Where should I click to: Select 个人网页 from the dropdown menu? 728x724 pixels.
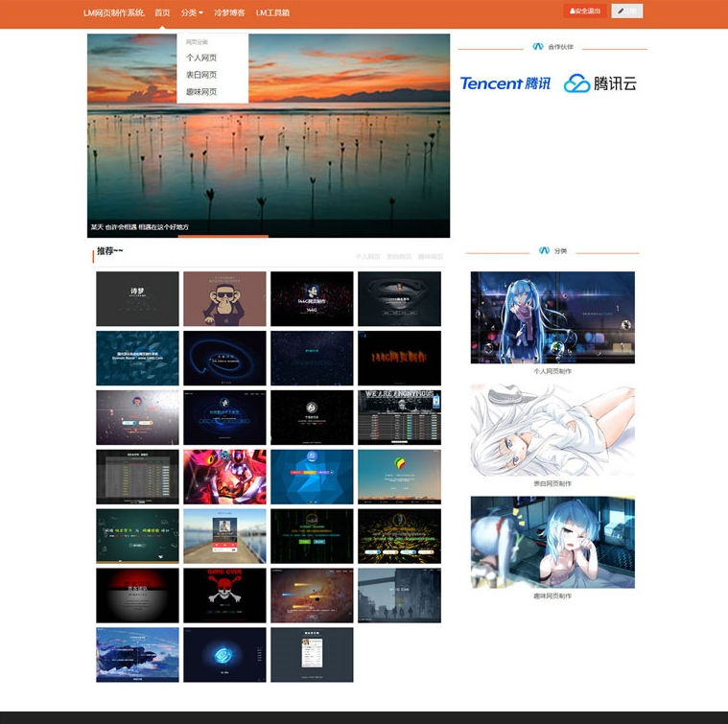[201, 58]
